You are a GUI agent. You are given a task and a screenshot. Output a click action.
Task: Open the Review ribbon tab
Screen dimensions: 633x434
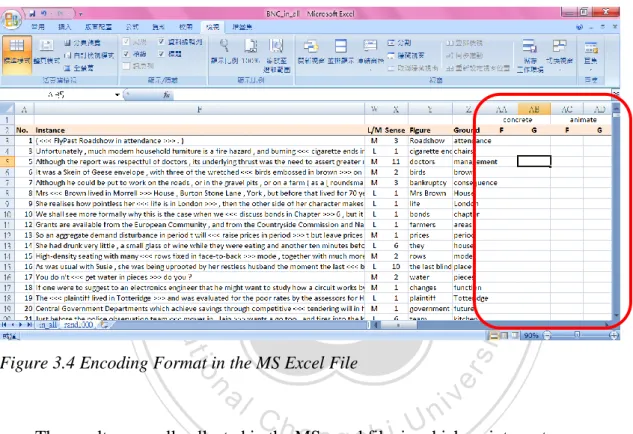point(186,27)
